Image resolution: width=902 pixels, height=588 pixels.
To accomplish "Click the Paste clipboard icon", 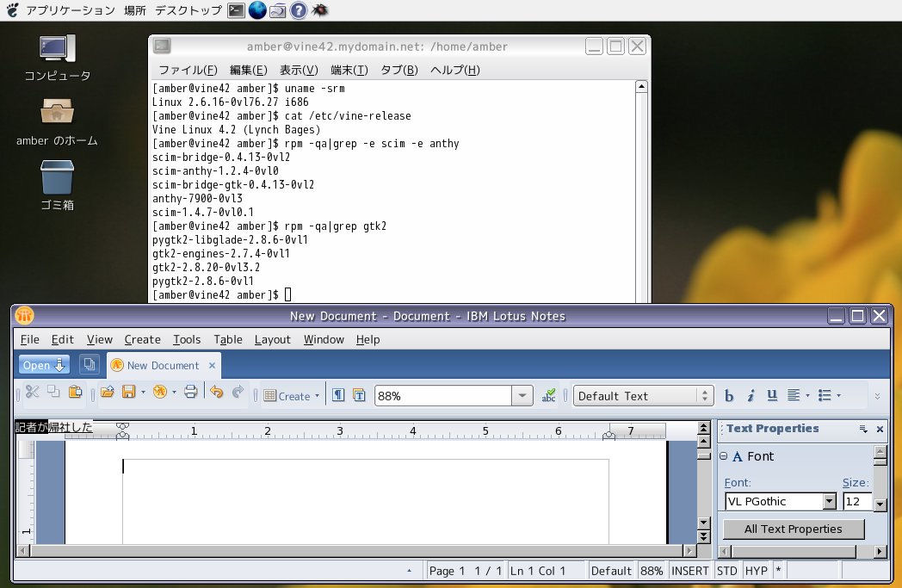I will point(76,392).
